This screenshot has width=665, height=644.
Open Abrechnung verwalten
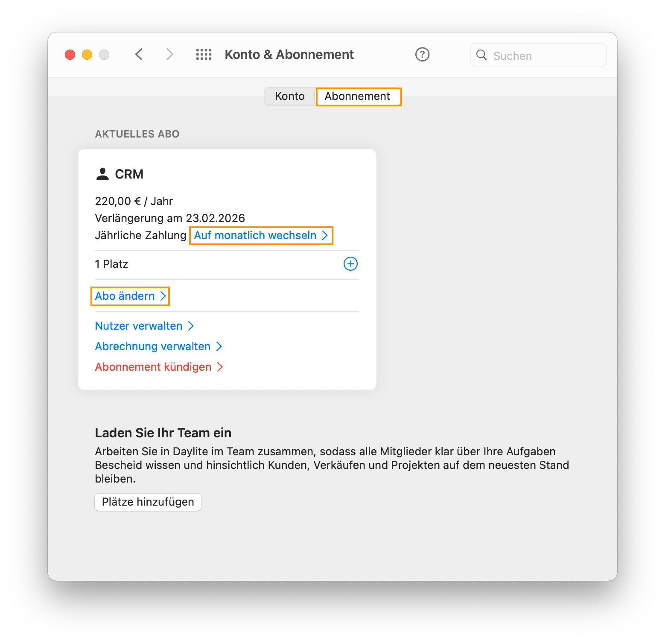pos(158,346)
